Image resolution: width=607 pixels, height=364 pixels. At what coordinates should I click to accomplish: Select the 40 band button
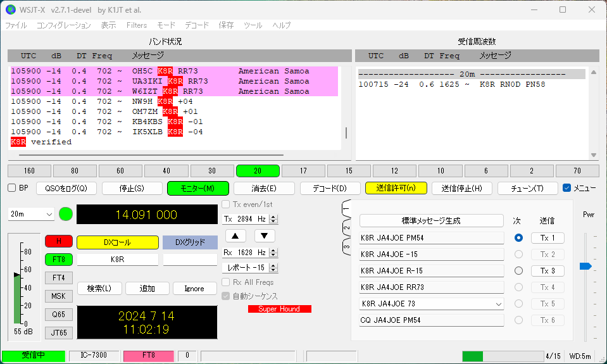[166, 171]
